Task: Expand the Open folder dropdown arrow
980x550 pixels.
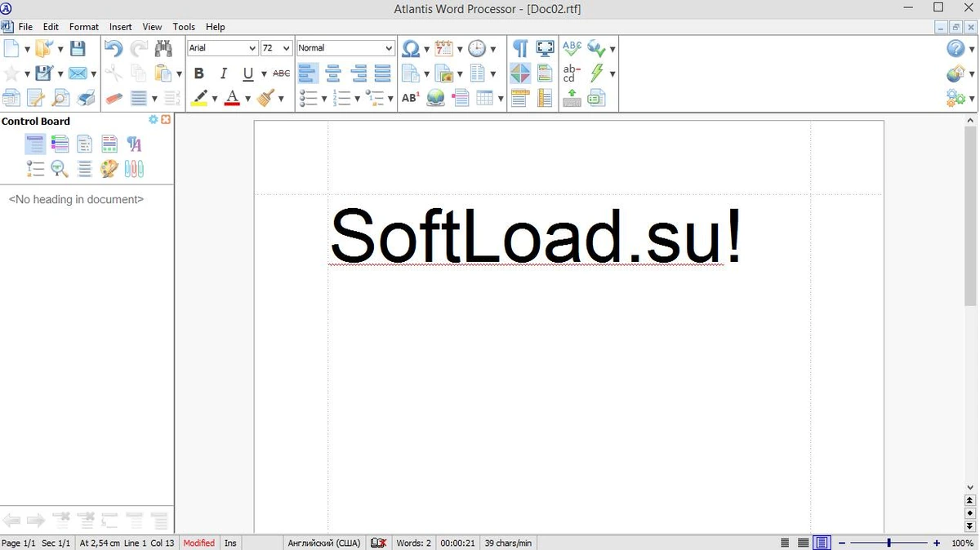Action: pyautogui.click(x=60, y=49)
